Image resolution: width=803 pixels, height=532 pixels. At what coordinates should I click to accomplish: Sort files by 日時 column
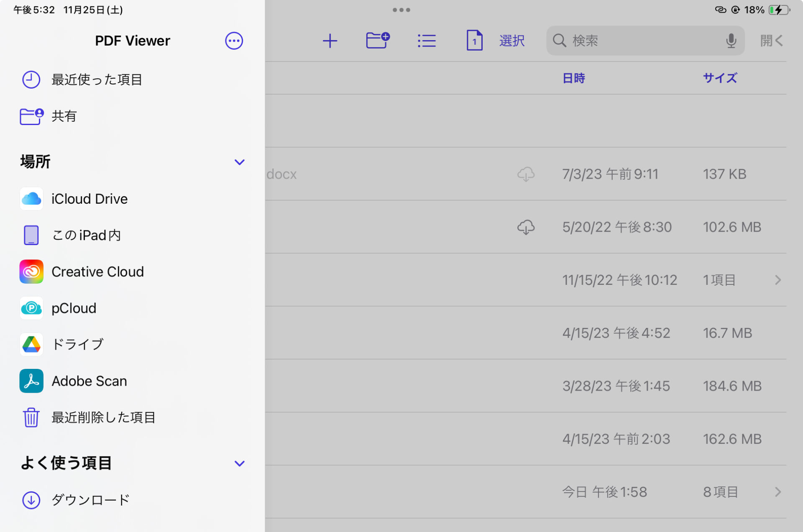[x=573, y=78]
